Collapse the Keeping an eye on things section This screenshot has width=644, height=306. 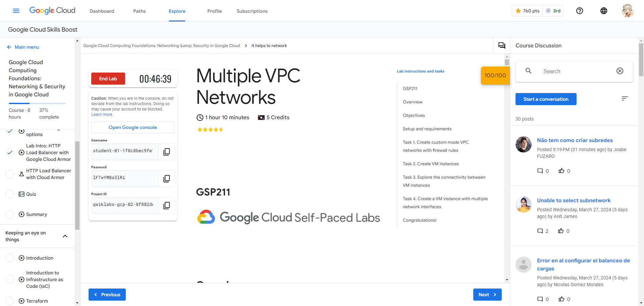pyautogui.click(x=65, y=236)
